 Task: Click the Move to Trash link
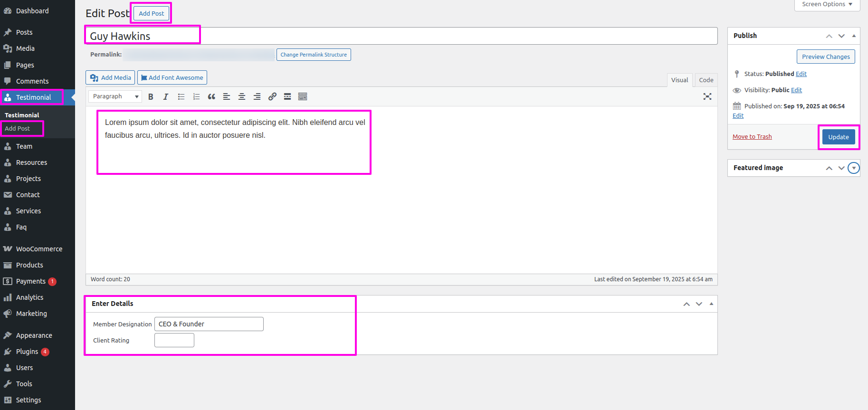click(x=752, y=137)
